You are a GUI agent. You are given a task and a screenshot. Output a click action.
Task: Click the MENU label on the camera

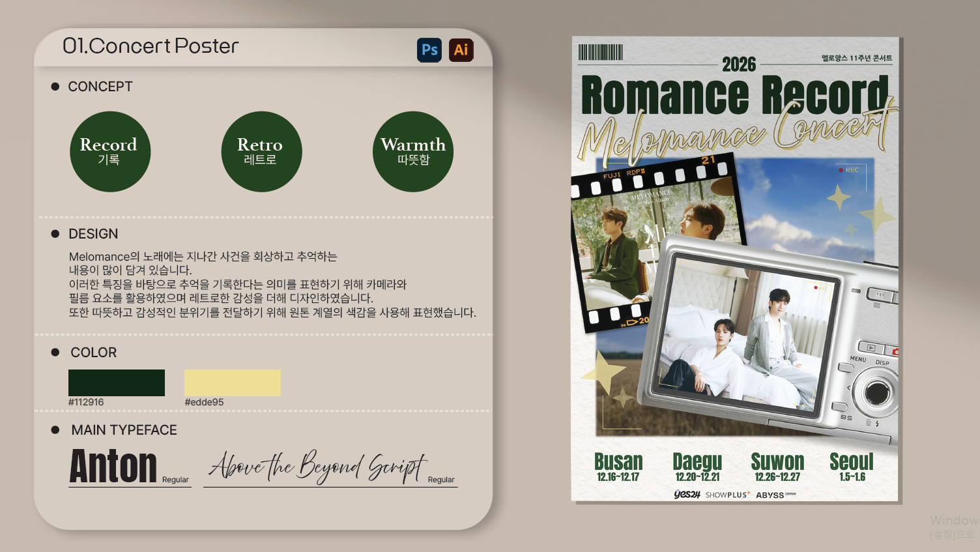point(858,359)
